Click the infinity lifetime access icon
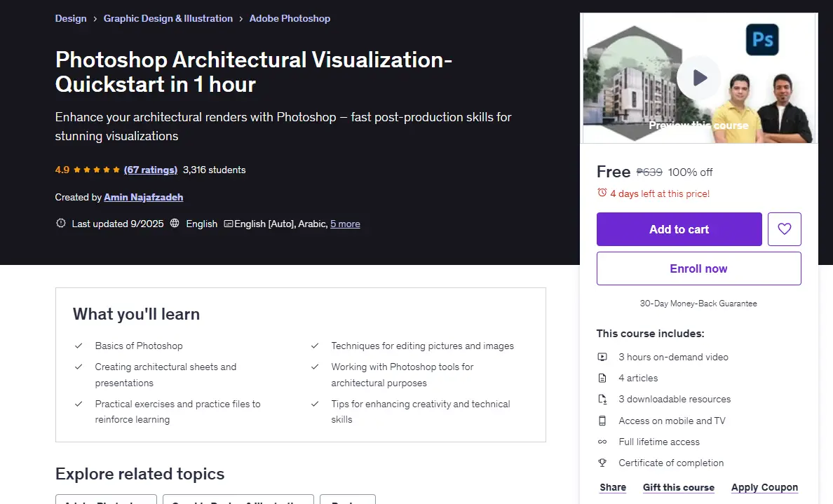 click(602, 442)
